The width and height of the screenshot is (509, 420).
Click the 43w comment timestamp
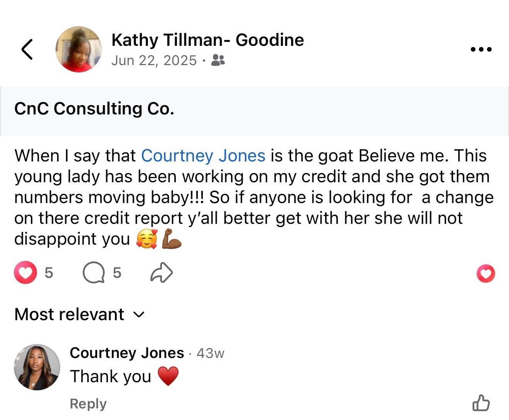pos(210,353)
